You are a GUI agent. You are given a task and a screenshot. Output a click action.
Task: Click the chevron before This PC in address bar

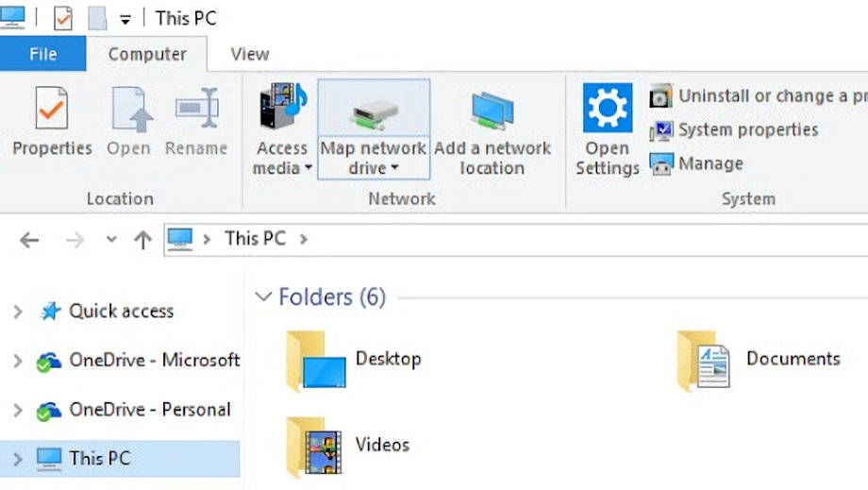click(x=207, y=239)
